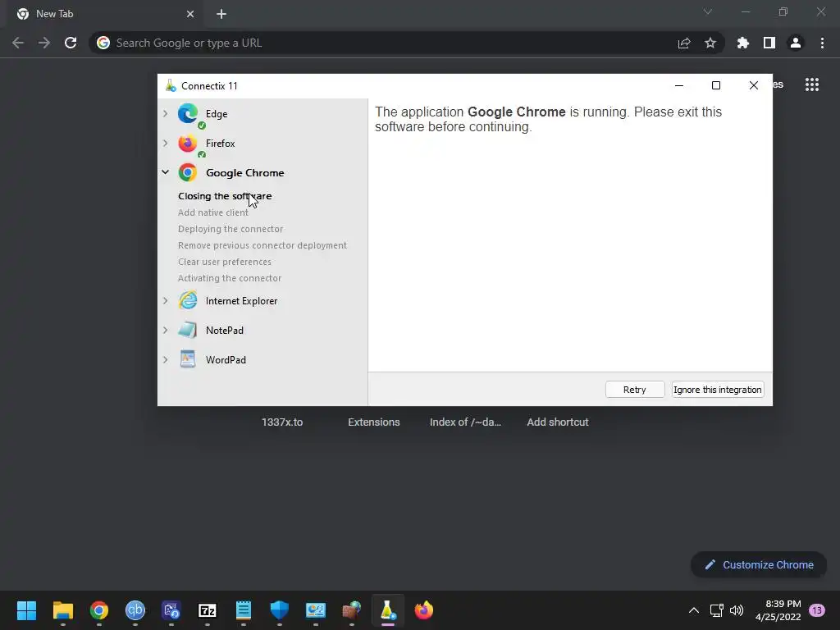Click the Firefox icon in Connectix list
This screenshot has height=630, width=840.
[x=188, y=144]
